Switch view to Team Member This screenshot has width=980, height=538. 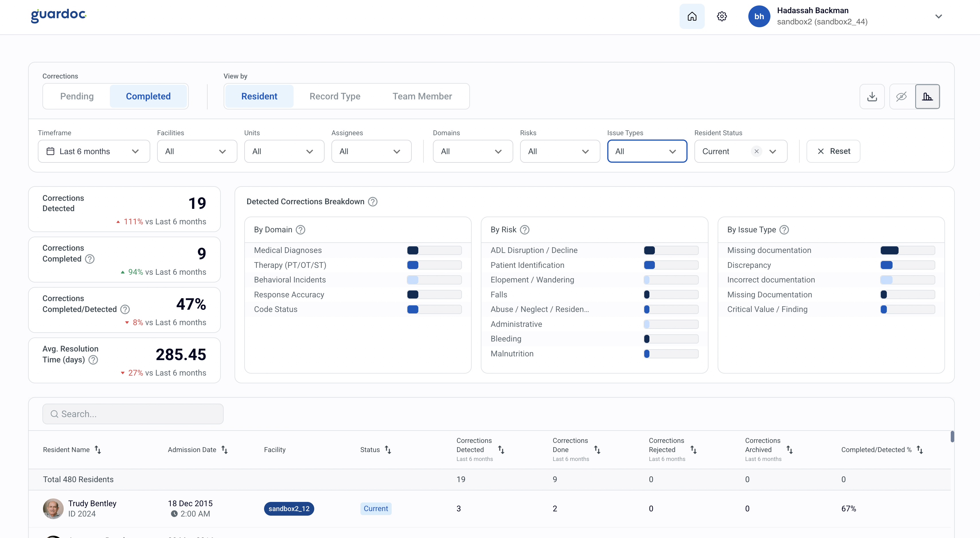[x=422, y=96]
